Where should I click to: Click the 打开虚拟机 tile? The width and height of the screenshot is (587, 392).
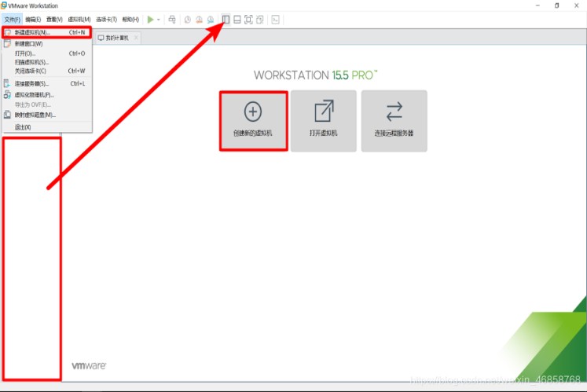(x=324, y=121)
